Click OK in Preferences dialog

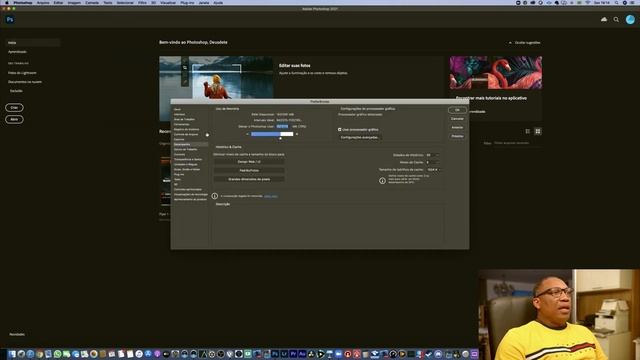click(x=457, y=110)
